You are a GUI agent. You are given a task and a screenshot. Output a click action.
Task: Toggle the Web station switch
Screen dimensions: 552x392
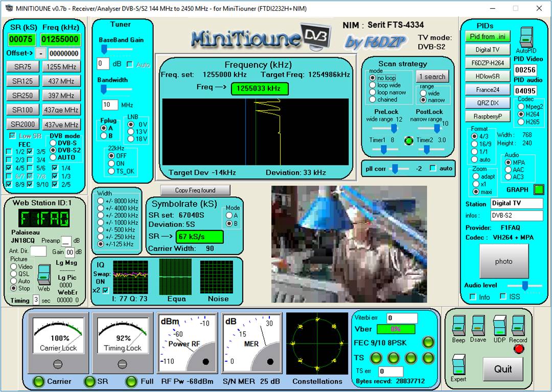(x=43, y=274)
